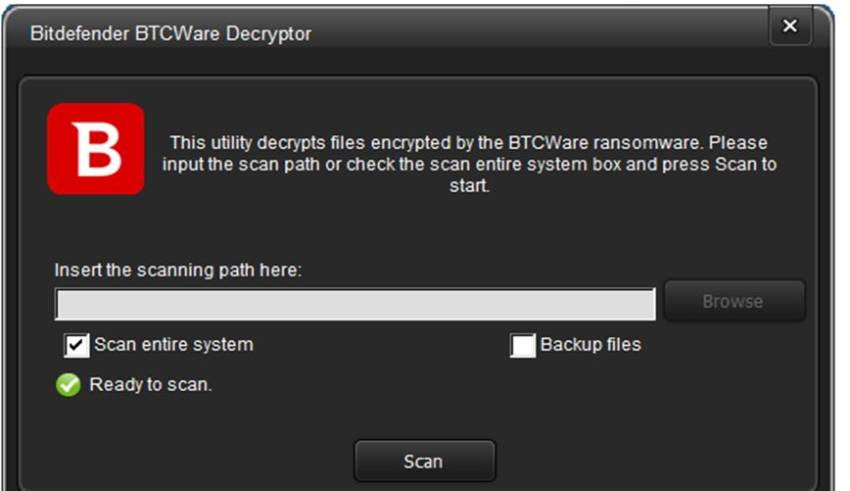Click the Ready to scan status text
This screenshot has height=491, width=850.
(150, 385)
